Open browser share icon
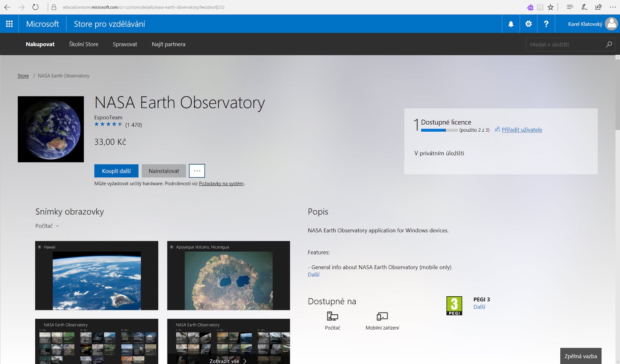The height and width of the screenshot is (364, 620). pyautogui.click(x=598, y=7)
